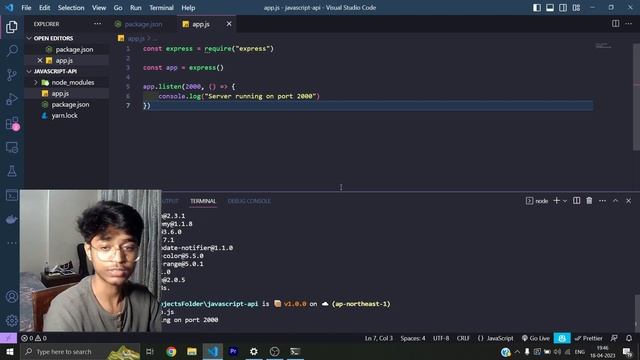Click the feedback icon in status bar
This screenshot has width=640, height=360.
(x=614, y=338)
